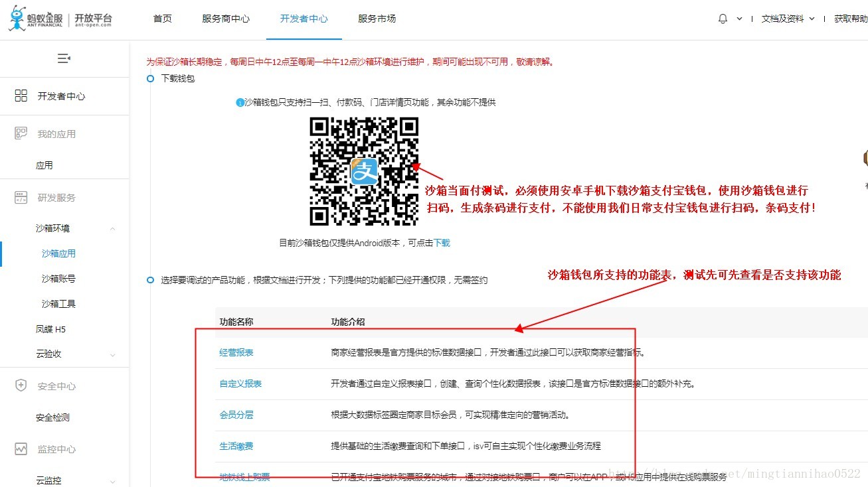Open 沙箱工具 in the sidebar
Viewport: 868px width, 487px height.
click(58, 304)
